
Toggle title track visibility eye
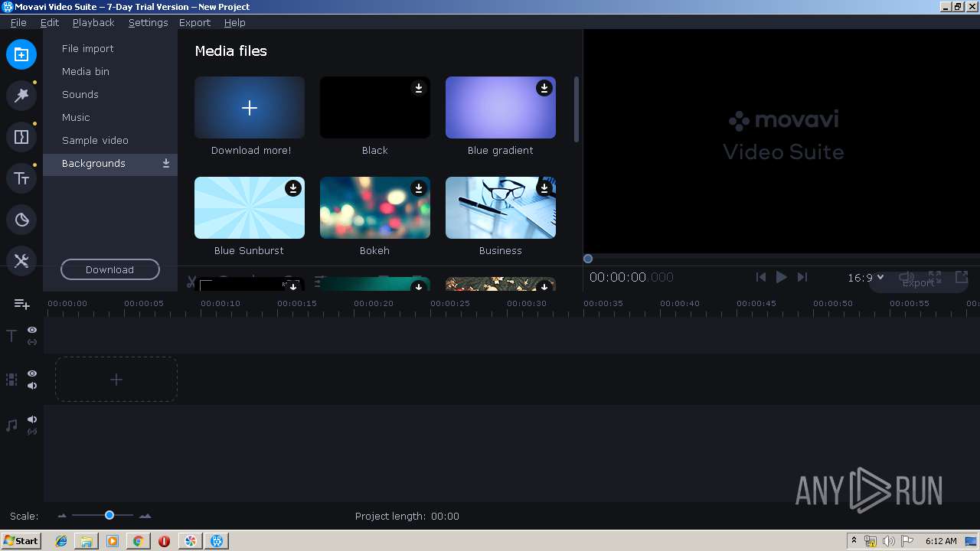[32, 330]
